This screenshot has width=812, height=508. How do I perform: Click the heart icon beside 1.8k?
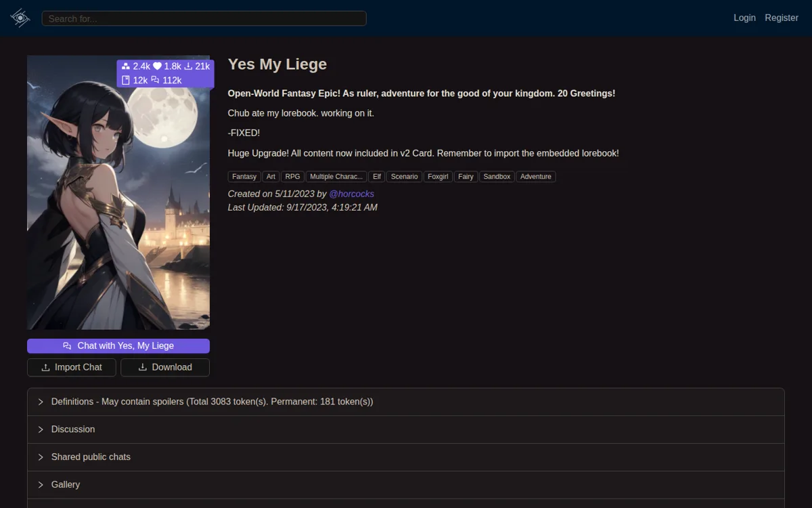click(157, 66)
